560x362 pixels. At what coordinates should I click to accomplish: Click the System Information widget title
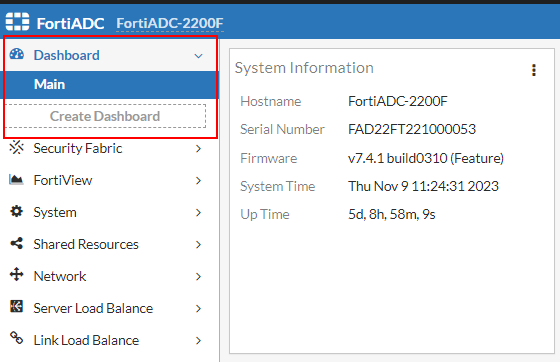[304, 68]
